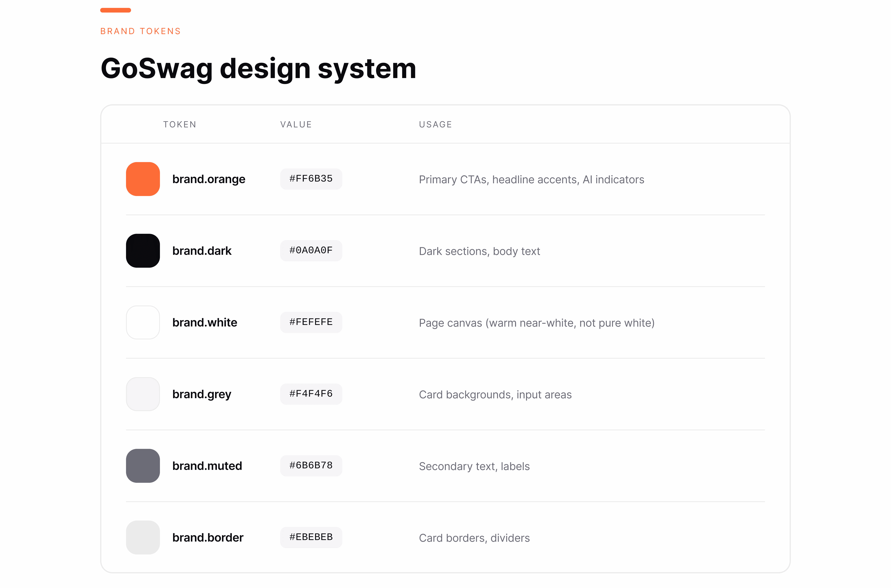Select the #0A0A0F hex value chip
891x588 pixels.
[311, 251]
